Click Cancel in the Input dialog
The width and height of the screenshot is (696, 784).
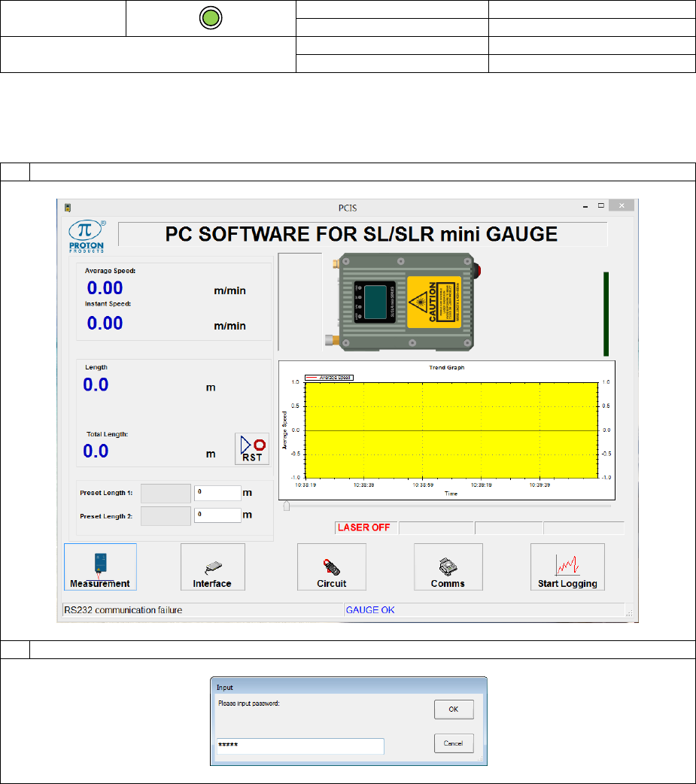click(454, 743)
